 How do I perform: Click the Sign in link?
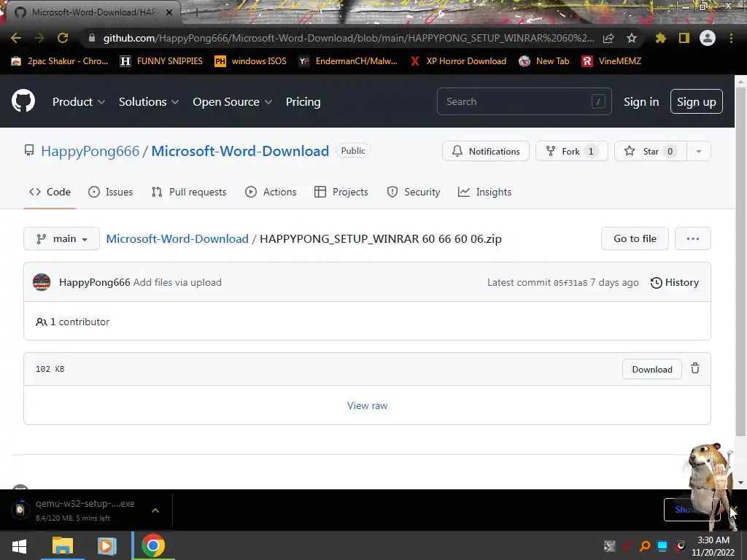(x=641, y=102)
